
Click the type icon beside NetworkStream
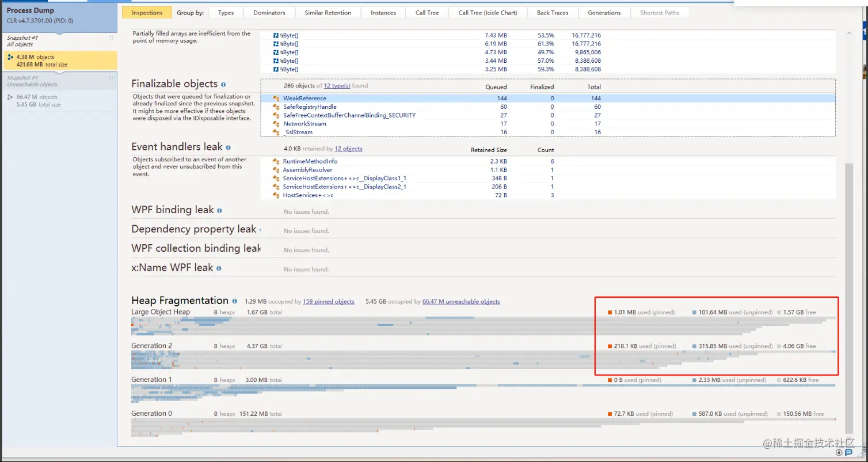point(276,124)
